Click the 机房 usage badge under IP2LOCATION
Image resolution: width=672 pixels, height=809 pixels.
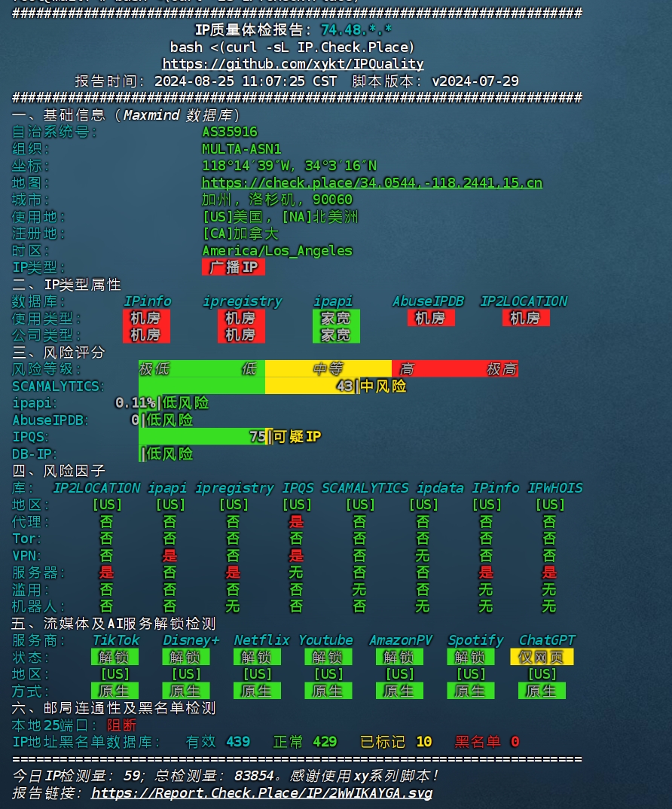coord(526,318)
